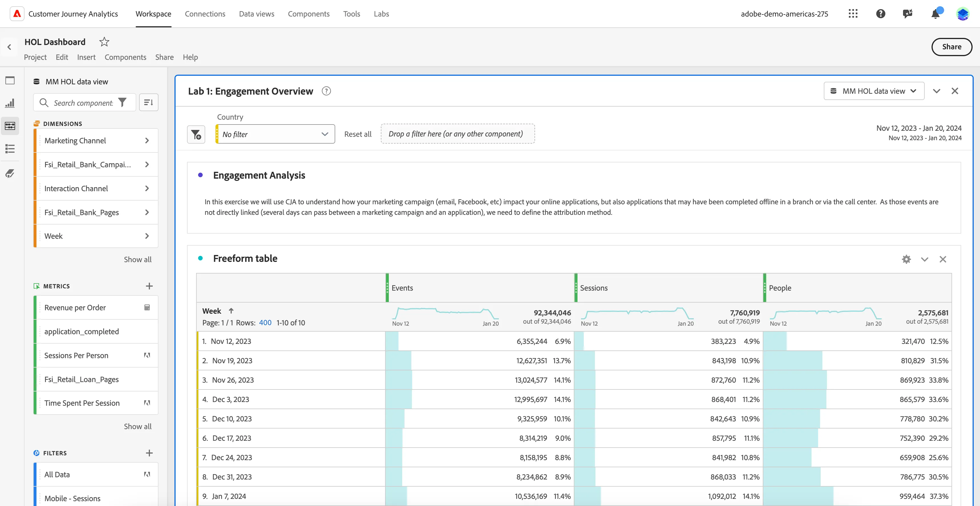Click the add filter funnel icon in panel
The width and height of the screenshot is (980, 506).
click(196, 134)
